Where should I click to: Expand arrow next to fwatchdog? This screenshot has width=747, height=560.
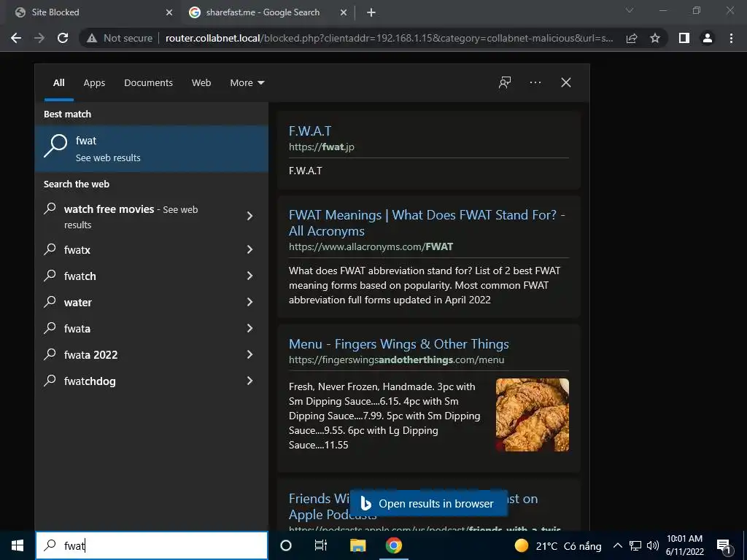pos(249,381)
